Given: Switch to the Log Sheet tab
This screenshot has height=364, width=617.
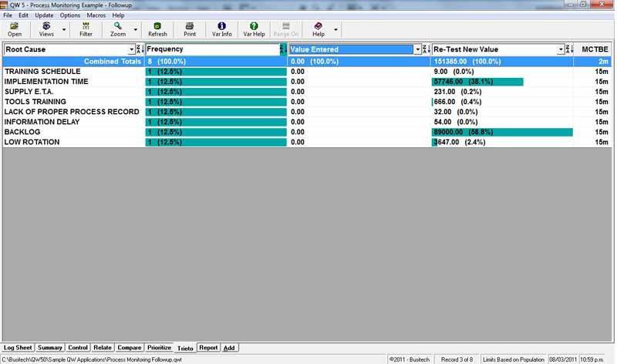Looking at the screenshot, I should (x=18, y=348).
